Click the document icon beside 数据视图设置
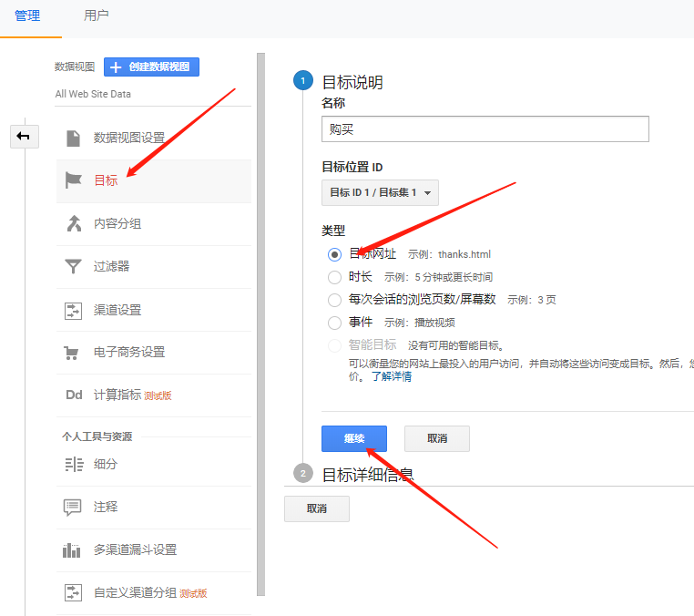The height and width of the screenshot is (616, 694). pyautogui.click(x=73, y=139)
